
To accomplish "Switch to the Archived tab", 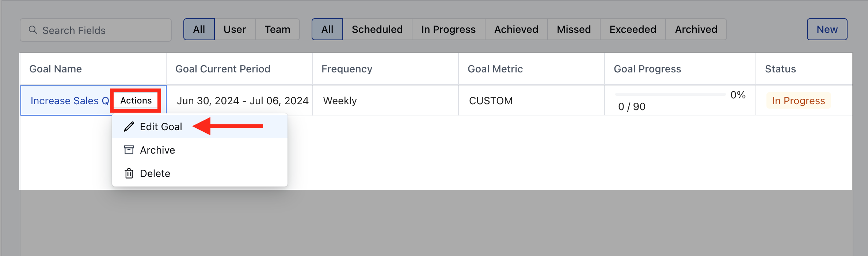I will click(x=696, y=29).
